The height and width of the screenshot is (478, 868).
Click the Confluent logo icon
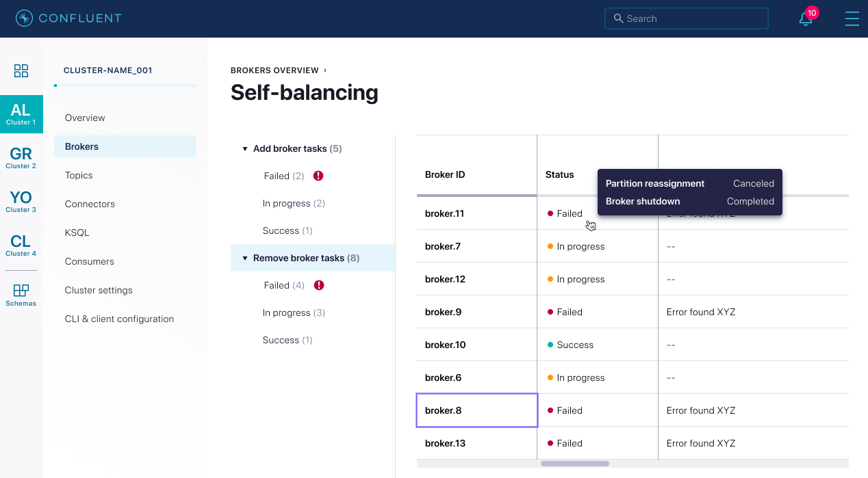point(24,18)
